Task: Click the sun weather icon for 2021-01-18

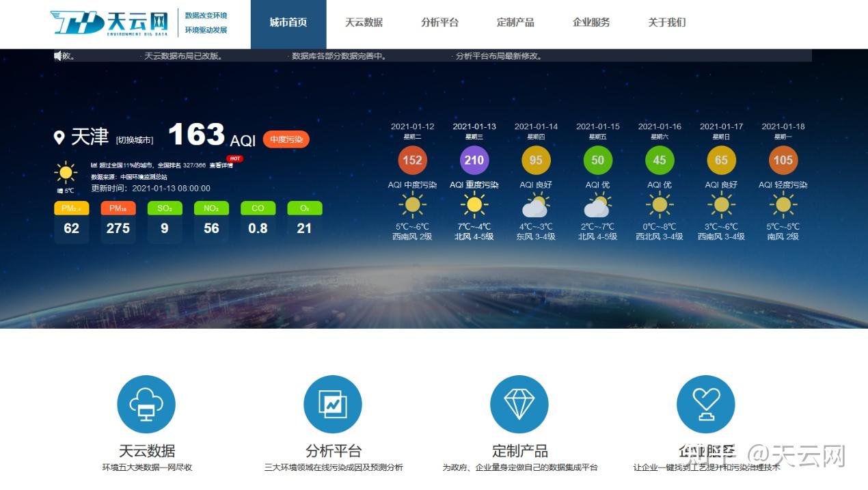Action: (783, 204)
